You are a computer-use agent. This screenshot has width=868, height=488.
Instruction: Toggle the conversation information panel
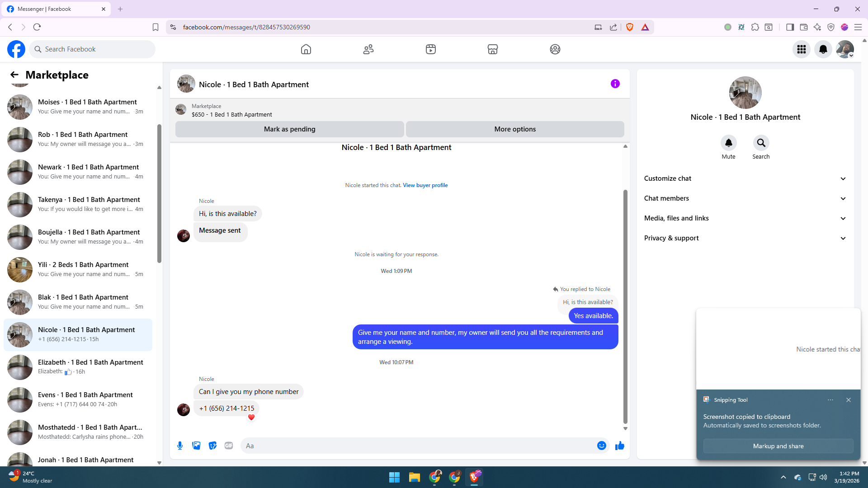[615, 84]
